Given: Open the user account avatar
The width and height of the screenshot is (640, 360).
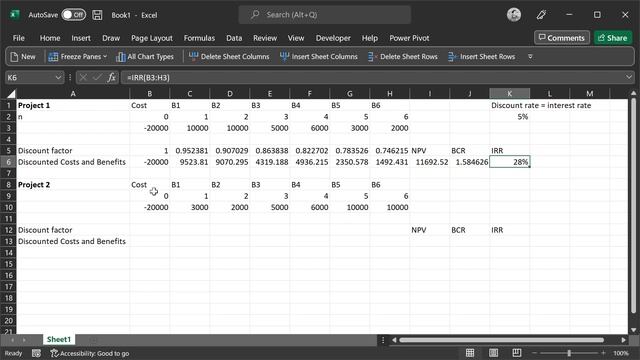Looking at the screenshot, I should pyautogui.click(x=514, y=15).
